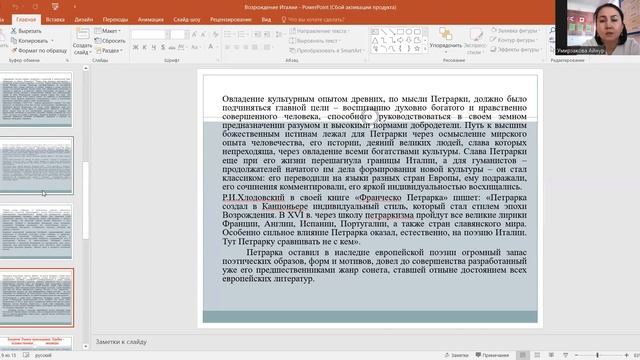Open Change Case (Аа) dropdown
The width and height of the screenshot is (640, 360).
click(195, 47)
